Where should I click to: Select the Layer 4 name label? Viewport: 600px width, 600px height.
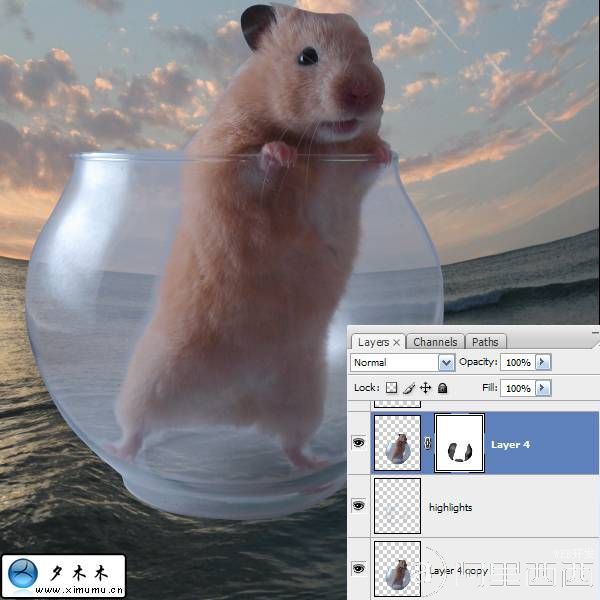510,445
